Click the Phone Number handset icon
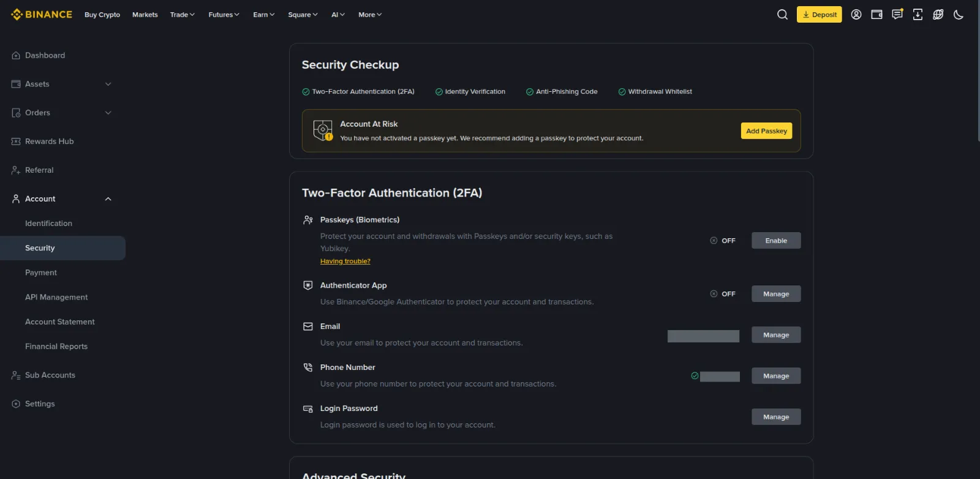This screenshot has width=980, height=479. (x=308, y=368)
